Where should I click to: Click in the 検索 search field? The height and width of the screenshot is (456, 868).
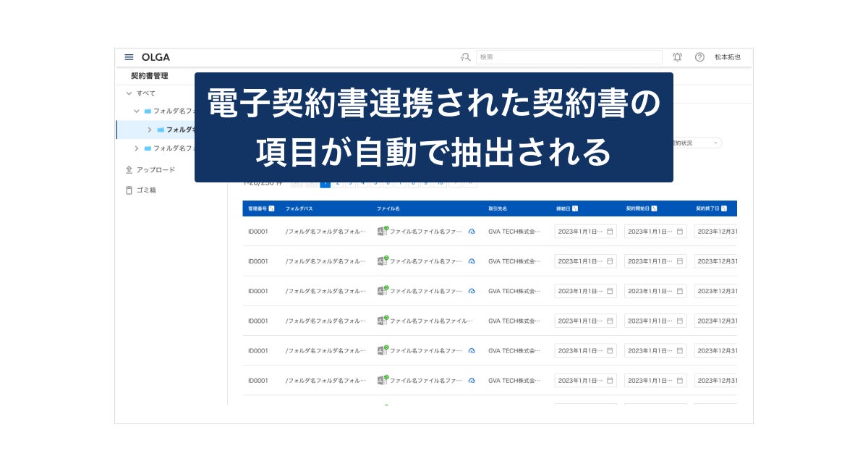[569, 57]
